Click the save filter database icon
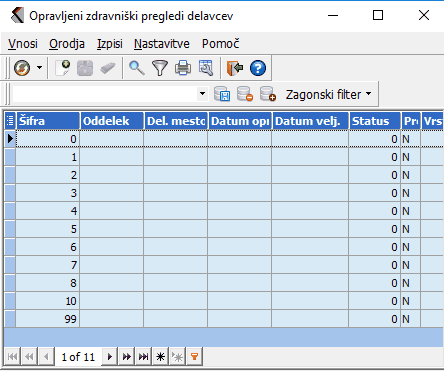444x371 pixels. coord(222,94)
